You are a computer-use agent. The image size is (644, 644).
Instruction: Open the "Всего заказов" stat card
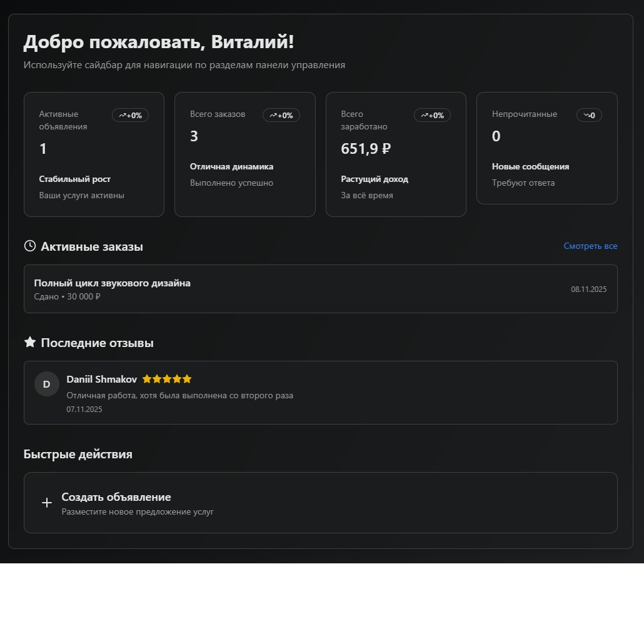(x=244, y=154)
